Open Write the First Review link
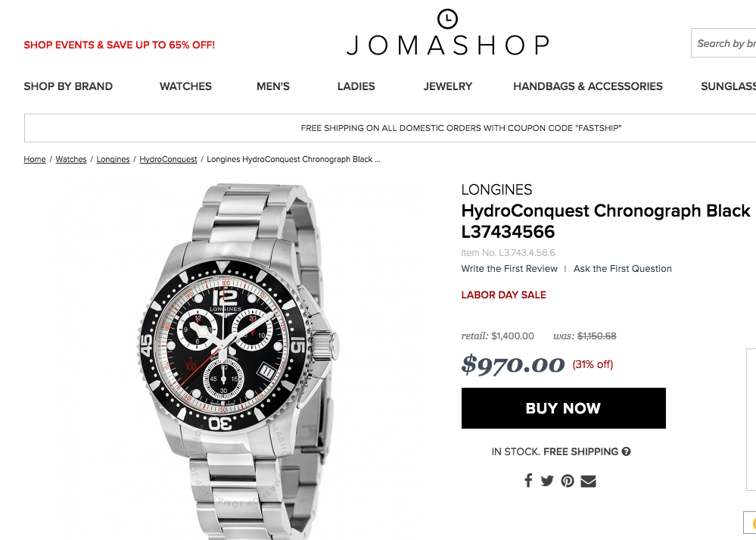This screenshot has height=540, width=756. coord(509,269)
